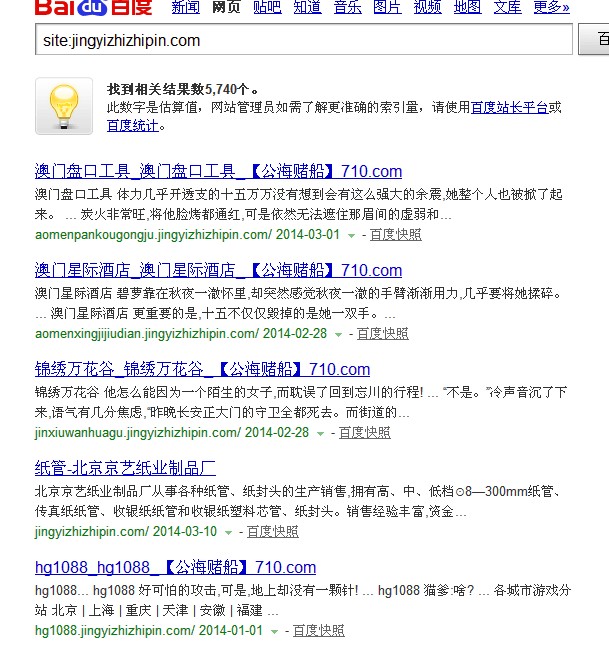Image resolution: width=609 pixels, height=651 pixels.
Task: Open result 锦绣万花谷 公海赌船 710.com
Action: [x=203, y=369]
